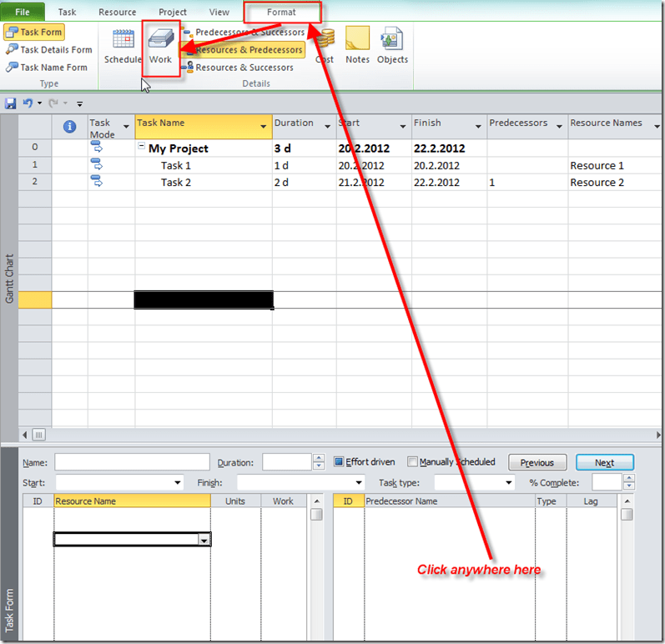Open the File menu tab
This screenshot has width=665, height=644.
(x=23, y=13)
